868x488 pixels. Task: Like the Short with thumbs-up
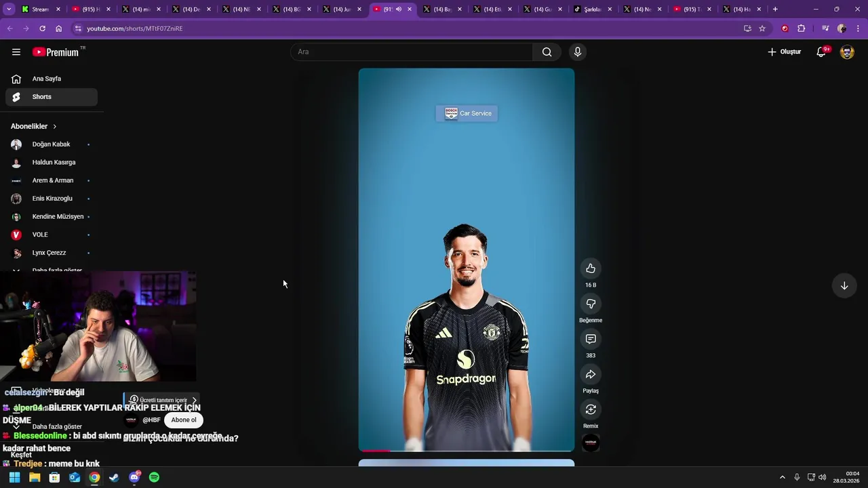coord(591,268)
